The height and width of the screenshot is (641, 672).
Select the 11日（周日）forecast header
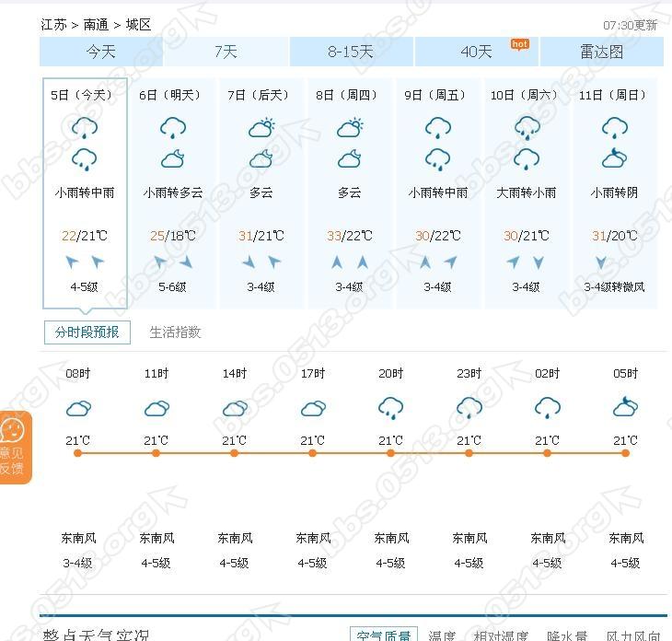(612, 95)
